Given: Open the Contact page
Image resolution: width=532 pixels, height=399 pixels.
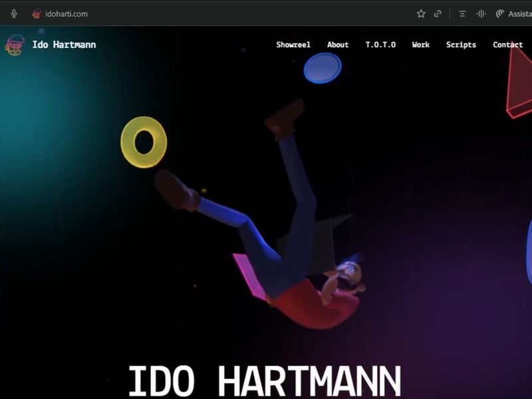Looking at the screenshot, I should click(507, 45).
